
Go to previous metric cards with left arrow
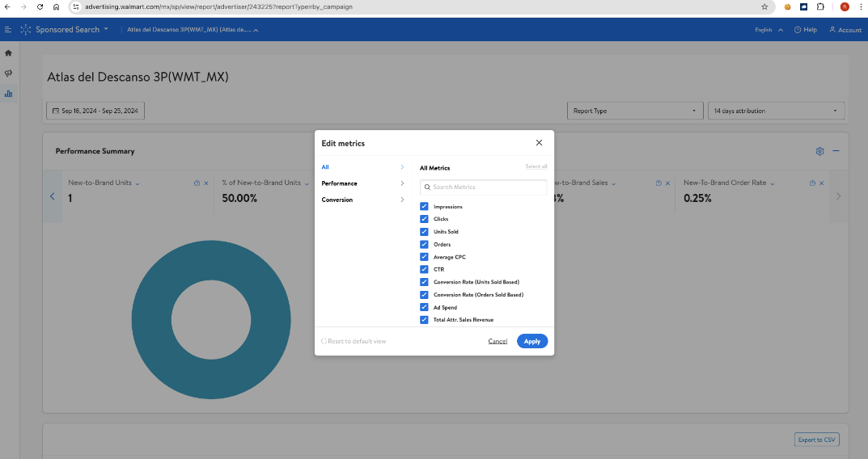click(53, 196)
